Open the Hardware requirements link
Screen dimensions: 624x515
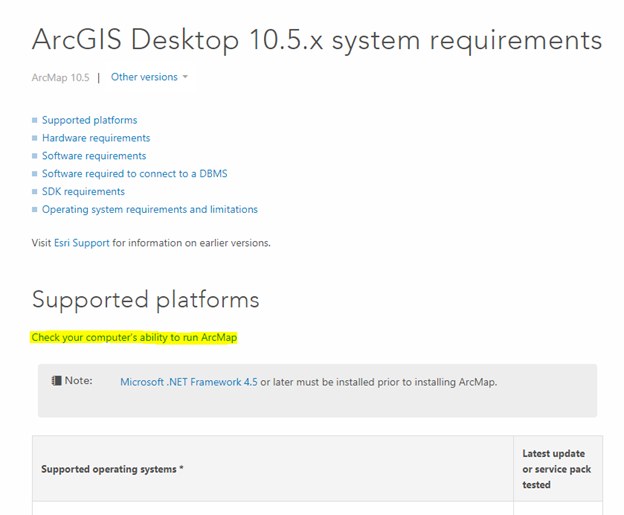pos(96,138)
